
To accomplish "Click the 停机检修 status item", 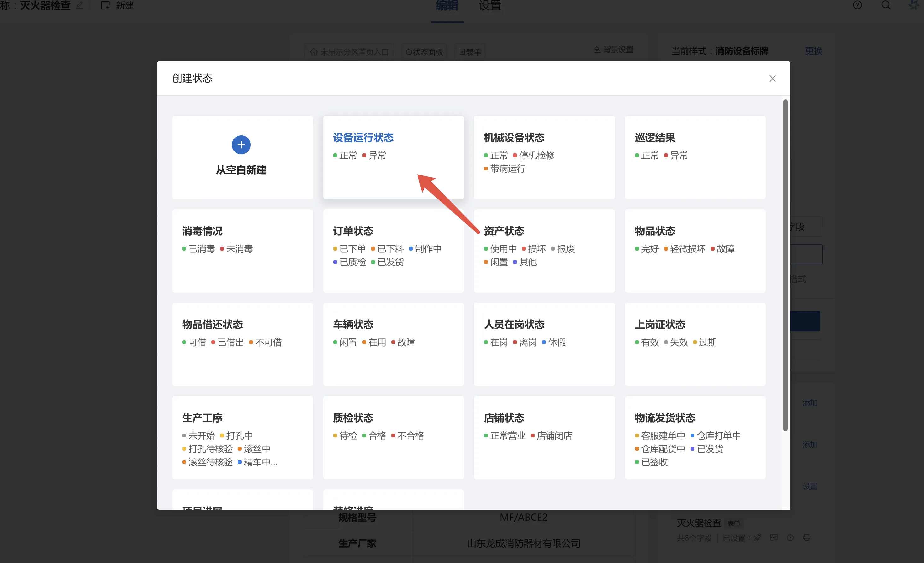I will pyautogui.click(x=534, y=155).
